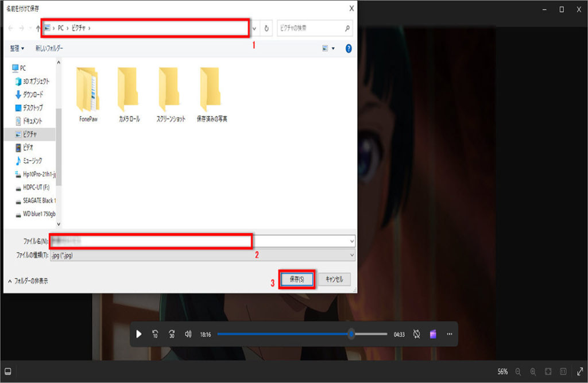Click the volume speaker icon
The image size is (588, 383).
point(188,334)
